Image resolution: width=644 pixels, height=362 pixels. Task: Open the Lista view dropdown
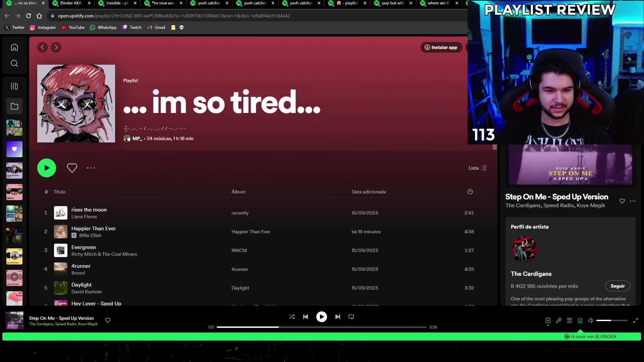coord(478,168)
